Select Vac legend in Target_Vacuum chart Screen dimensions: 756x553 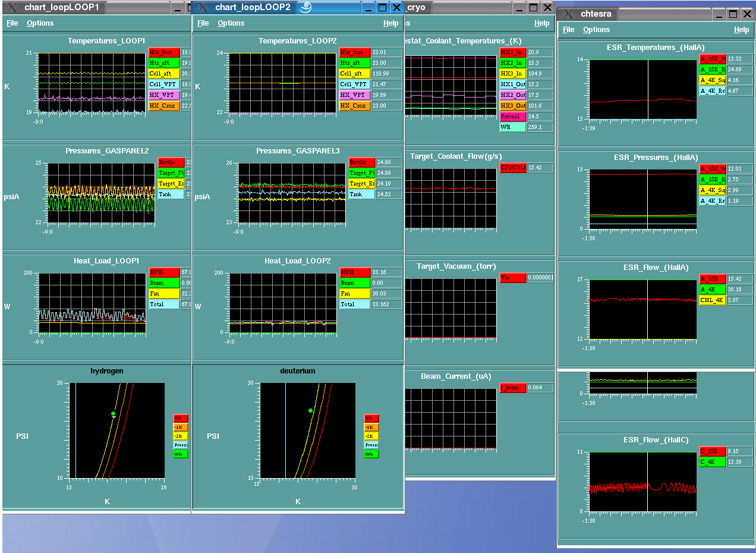coord(513,278)
